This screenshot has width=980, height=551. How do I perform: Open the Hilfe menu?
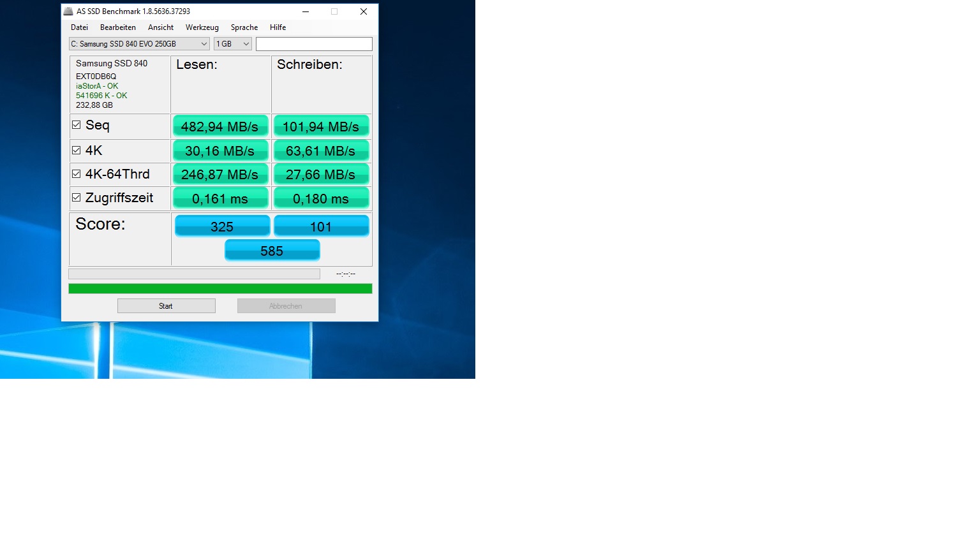(x=278, y=27)
